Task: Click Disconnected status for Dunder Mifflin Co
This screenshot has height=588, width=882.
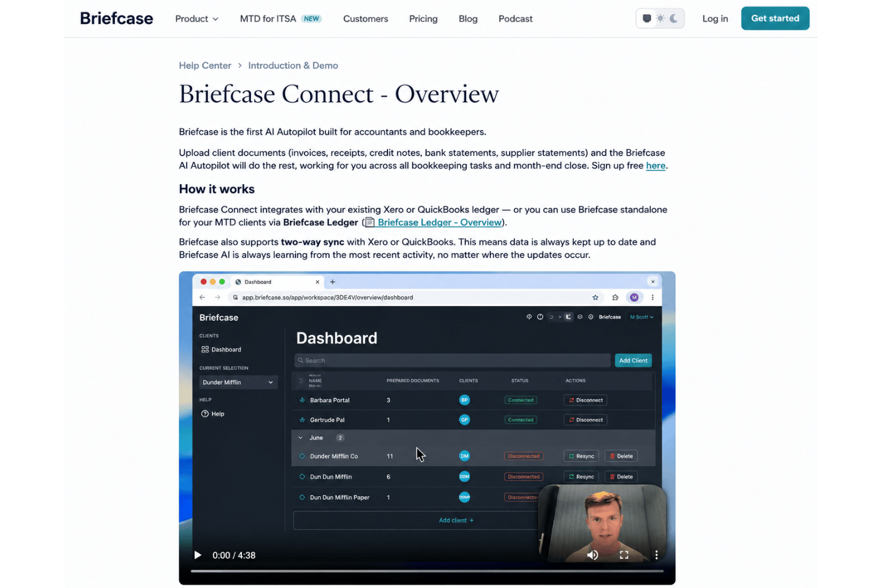Action: coord(523,456)
